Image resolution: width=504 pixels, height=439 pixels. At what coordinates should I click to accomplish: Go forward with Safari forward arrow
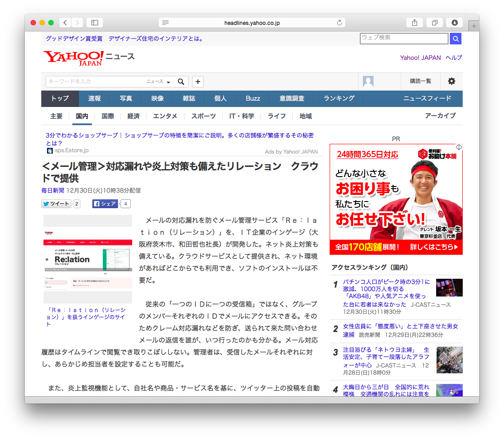point(77,23)
